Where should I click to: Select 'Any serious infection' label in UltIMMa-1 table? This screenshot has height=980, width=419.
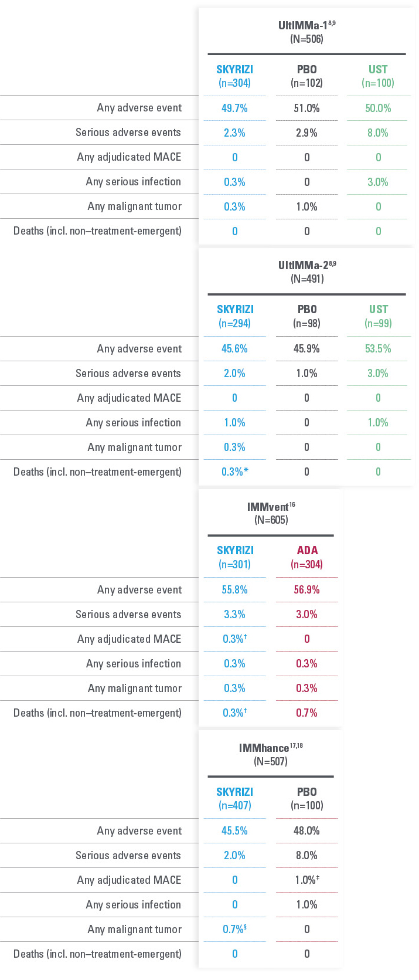tap(134, 181)
